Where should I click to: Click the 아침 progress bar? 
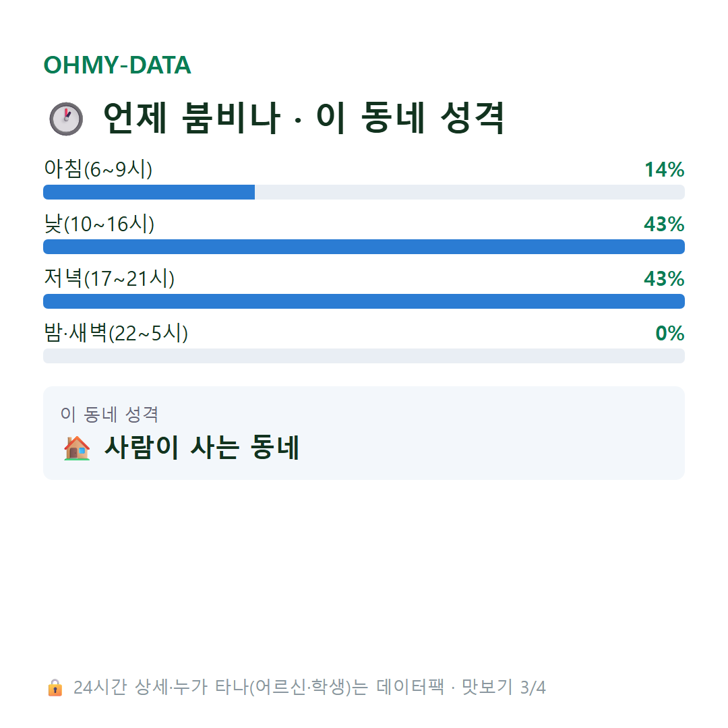coord(364,192)
